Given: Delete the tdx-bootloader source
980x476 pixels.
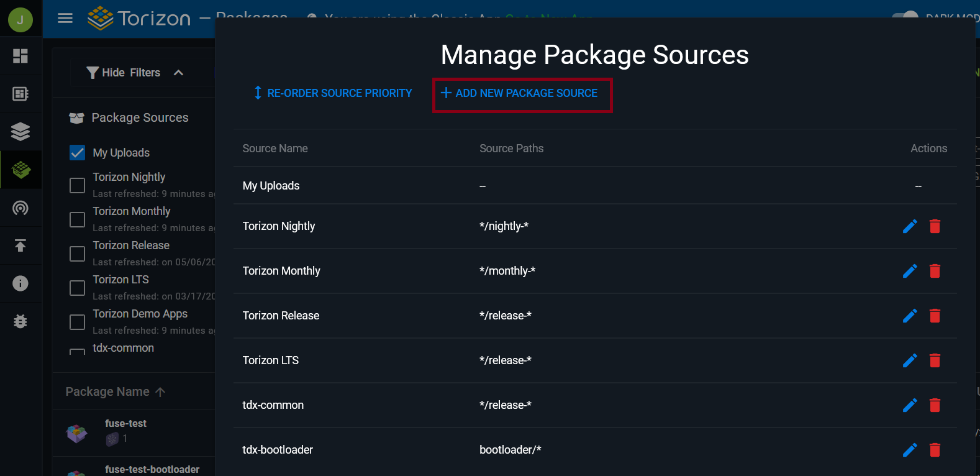Looking at the screenshot, I should point(935,450).
